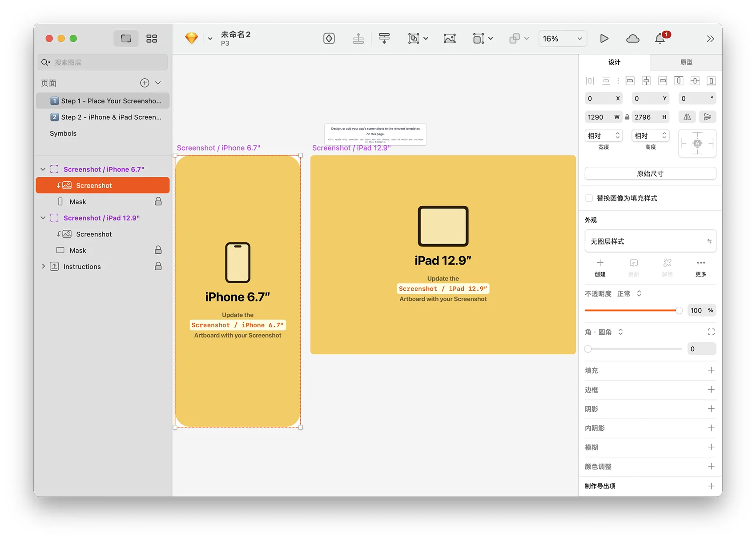Select page Step 1 - Place Your Screenshot
Screen dimensions: 756x541
click(x=103, y=101)
